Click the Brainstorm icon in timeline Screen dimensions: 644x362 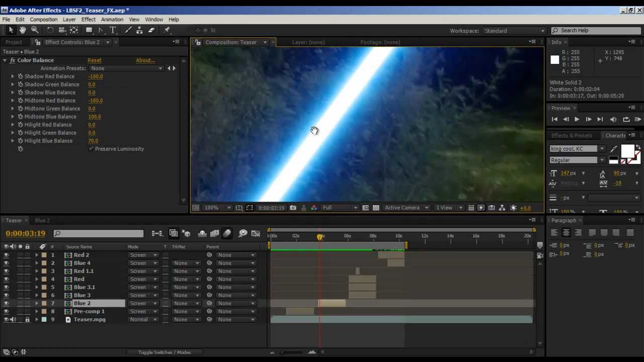point(243,233)
